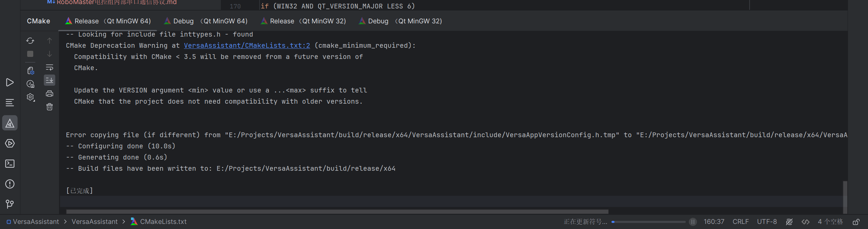This screenshot has width=868, height=229.
Task: Clear CMake output with trash icon
Action: point(50,107)
